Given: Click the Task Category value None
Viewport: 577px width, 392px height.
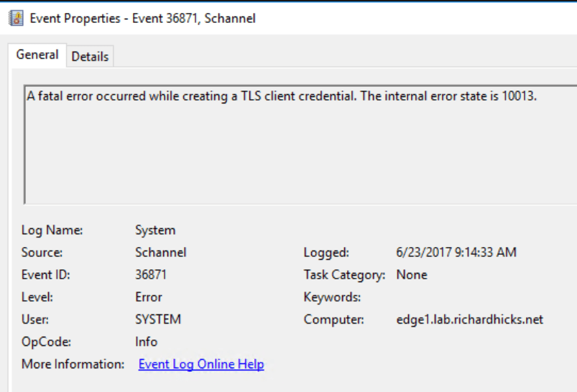Looking at the screenshot, I should coord(412,274).
